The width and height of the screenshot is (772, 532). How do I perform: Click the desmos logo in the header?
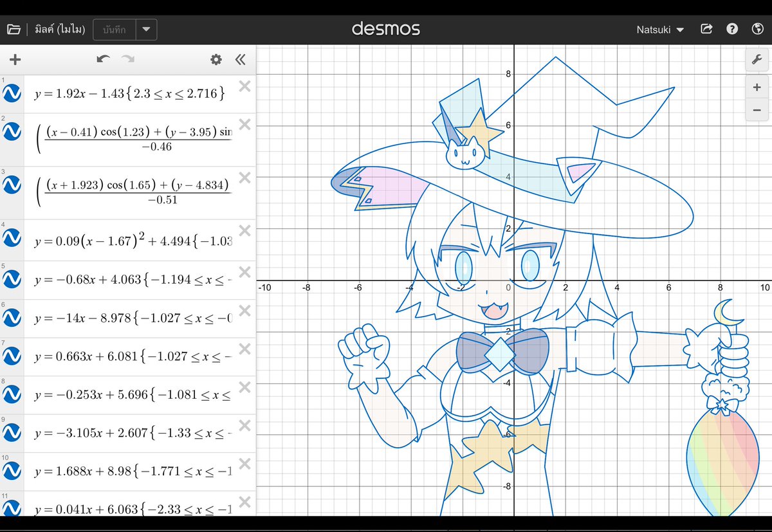[x=385, y=28]
